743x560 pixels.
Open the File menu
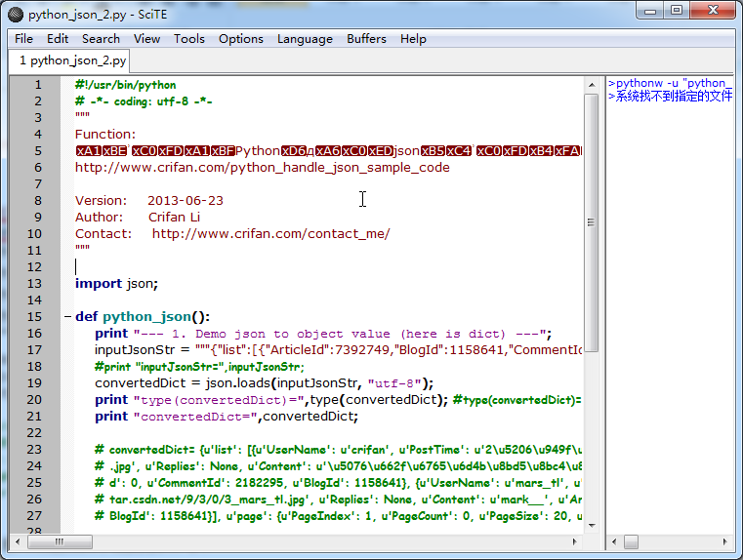23,39
